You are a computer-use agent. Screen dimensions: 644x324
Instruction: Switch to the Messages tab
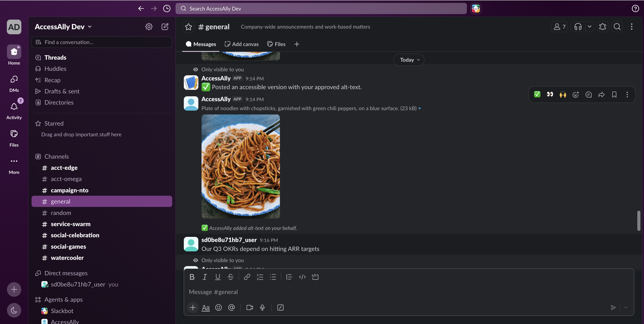[201, 44]
